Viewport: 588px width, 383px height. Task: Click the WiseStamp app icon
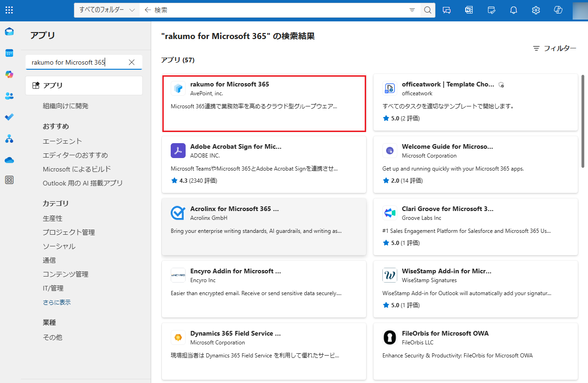[390, 275]
